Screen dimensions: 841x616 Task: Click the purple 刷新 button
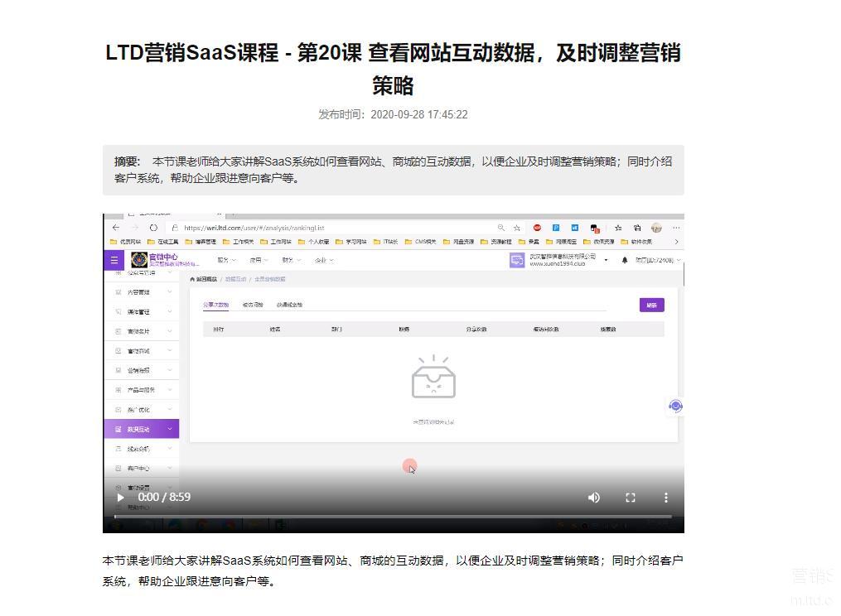click(651, 305)
